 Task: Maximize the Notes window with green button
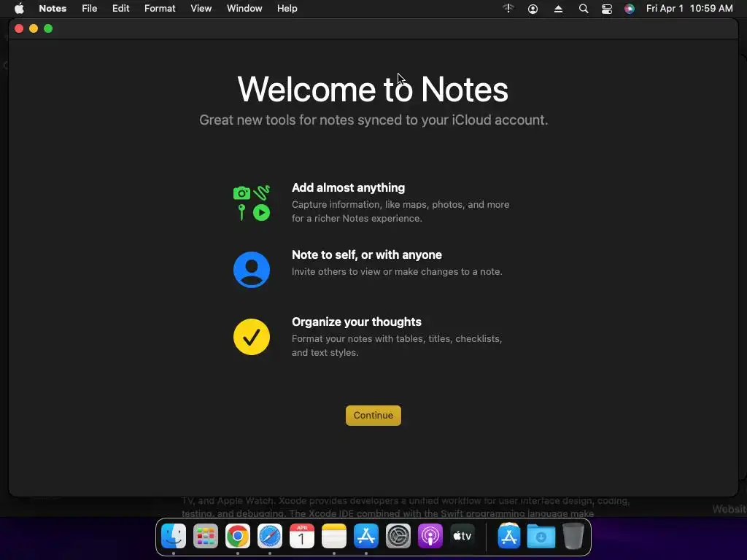(48, 28)
